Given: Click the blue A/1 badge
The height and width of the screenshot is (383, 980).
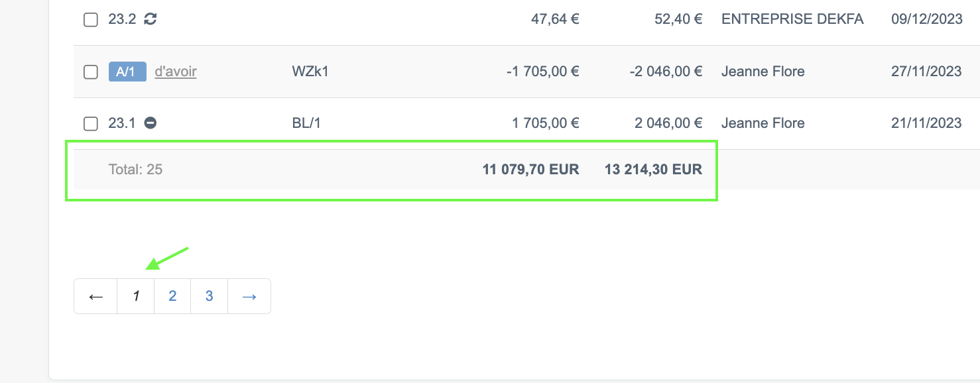Looking at the screenshot, I should (x=127, y=72).
